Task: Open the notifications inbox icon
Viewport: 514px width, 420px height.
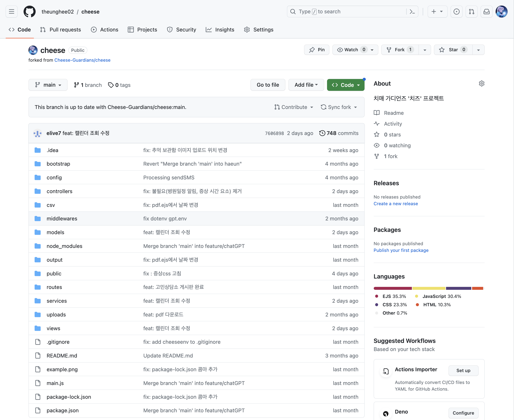Action: 486,11
